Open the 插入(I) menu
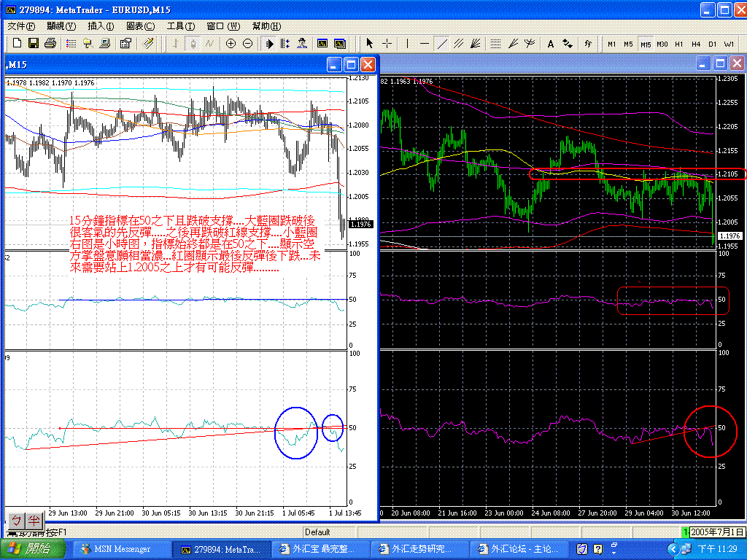The width and height of the screenshot is (747, 560). 101,26
